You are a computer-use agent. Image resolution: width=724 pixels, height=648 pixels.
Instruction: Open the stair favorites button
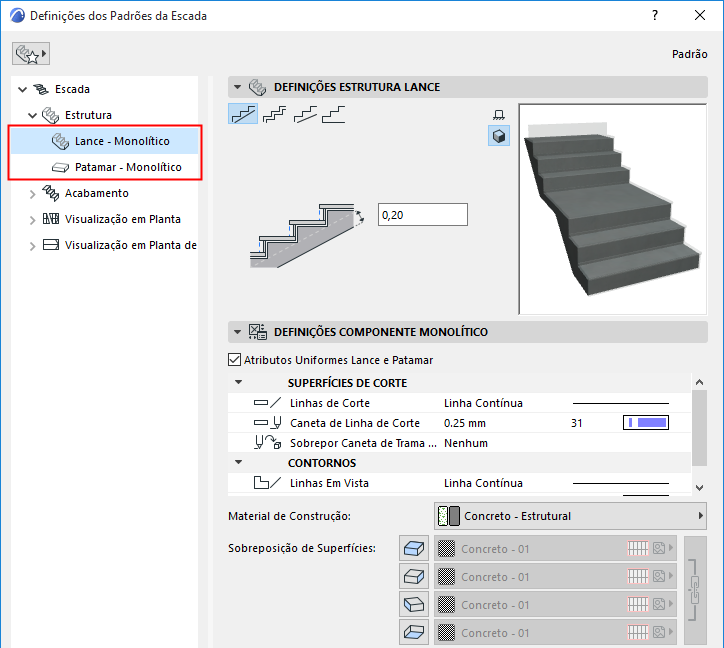click(x=30, y=54)
